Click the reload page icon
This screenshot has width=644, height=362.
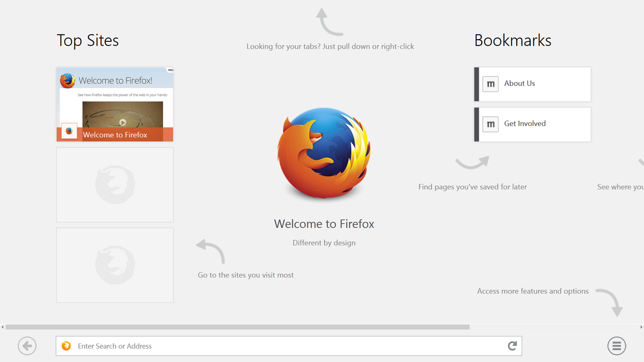point(512,346)
